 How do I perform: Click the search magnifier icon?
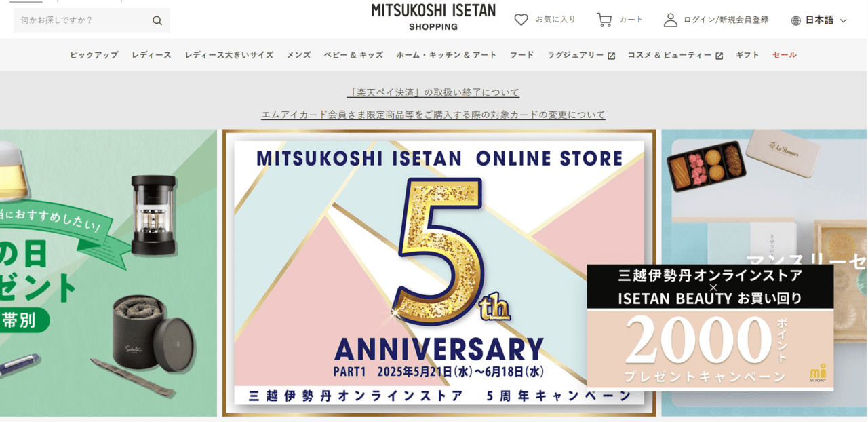157,20
